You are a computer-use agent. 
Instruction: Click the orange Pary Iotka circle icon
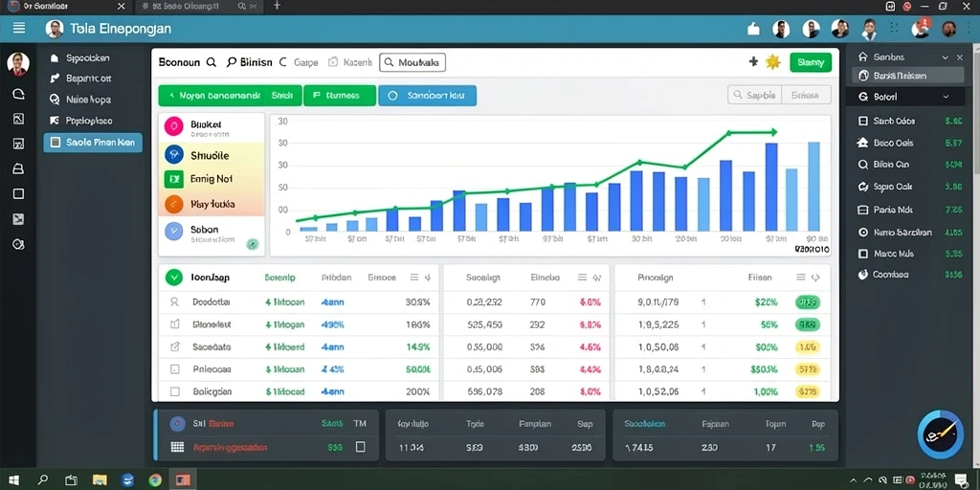pos(173,204)
